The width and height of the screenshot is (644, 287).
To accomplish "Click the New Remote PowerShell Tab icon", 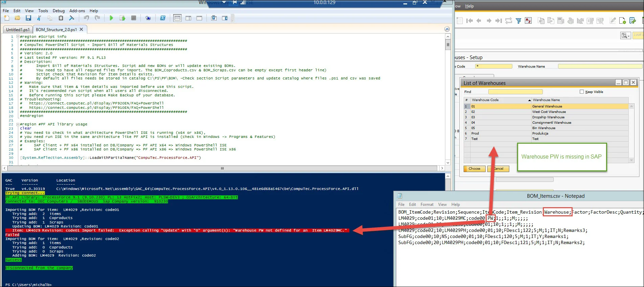I will pos(148,18).
